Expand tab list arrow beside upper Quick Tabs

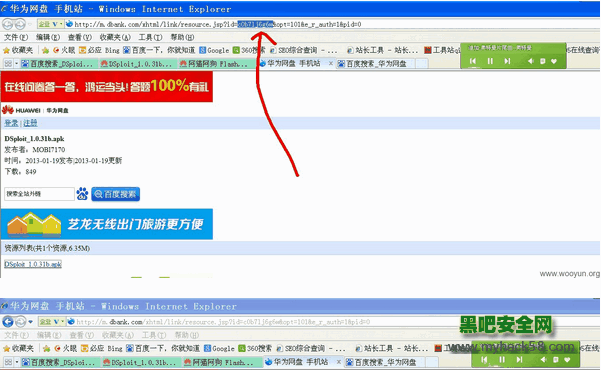(x=16, y=64)
